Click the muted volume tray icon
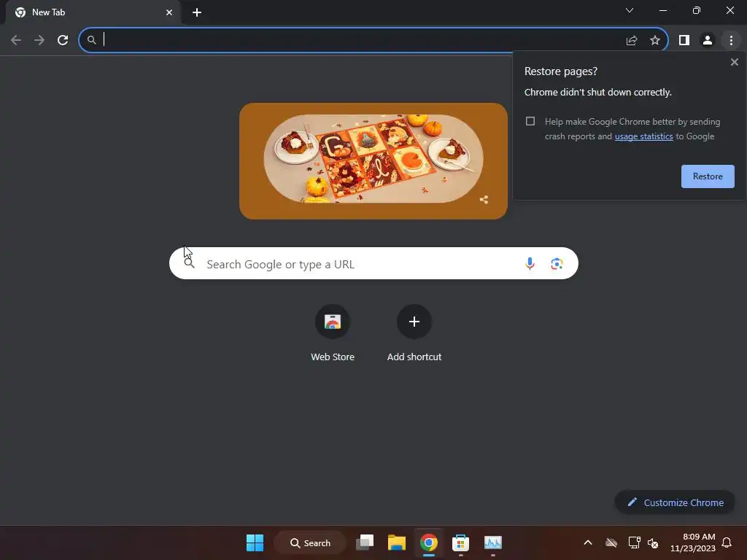The width and height of the screenshot is (747, 560). click(653, 542)
